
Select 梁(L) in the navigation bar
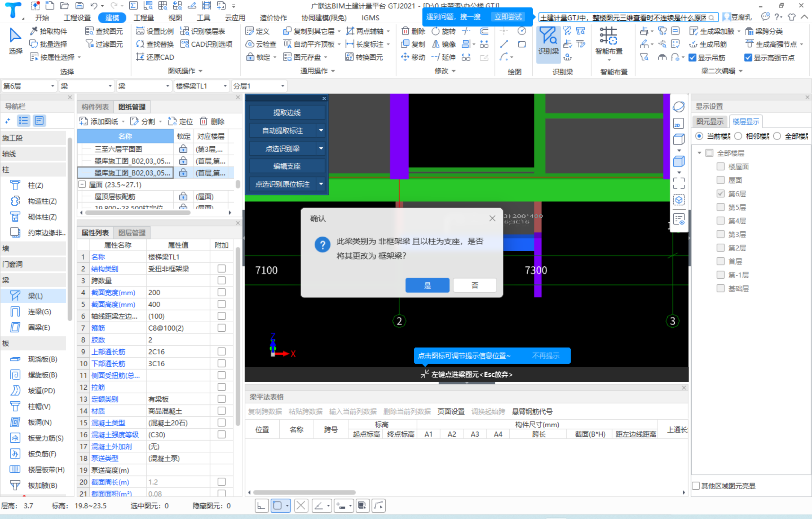(x=34, y=296)
